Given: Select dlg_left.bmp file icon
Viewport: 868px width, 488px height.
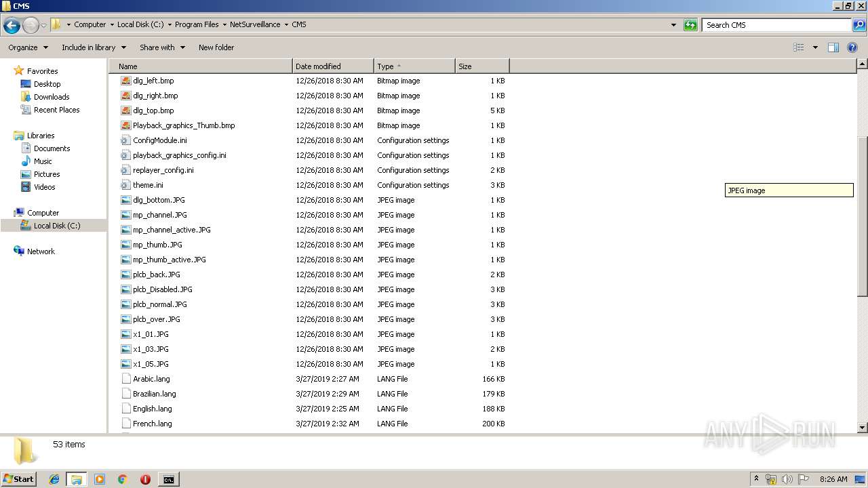Looking at the screenshot, I should 125,81.
